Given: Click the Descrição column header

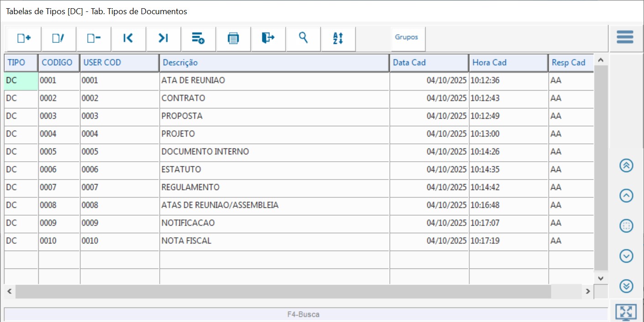Looking at the screenshot, I should [x=274, y=63].
